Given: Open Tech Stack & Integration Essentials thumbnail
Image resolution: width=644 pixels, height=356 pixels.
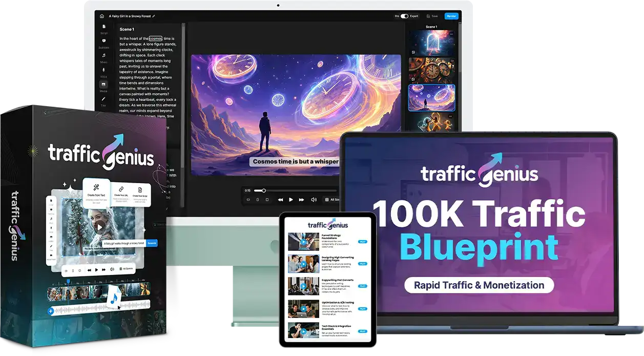Looking at the screenshot, I should [303, 330].
